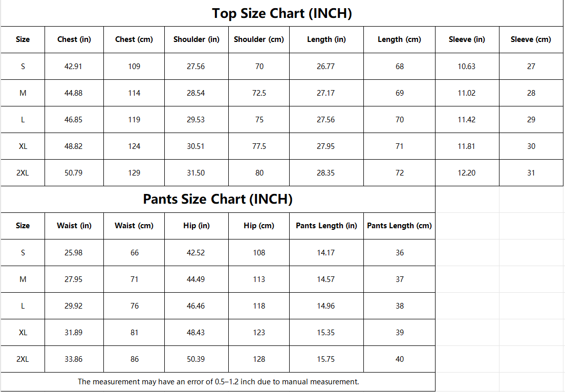The image size is (565, 392).
Task: Select the Pants Size Chart (INCH) title
Action: pos(218,199)
